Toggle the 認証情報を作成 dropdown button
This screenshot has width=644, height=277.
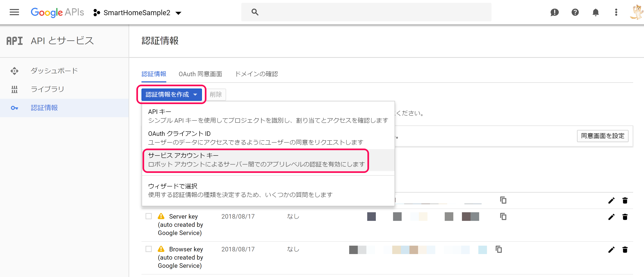[171, 94]
